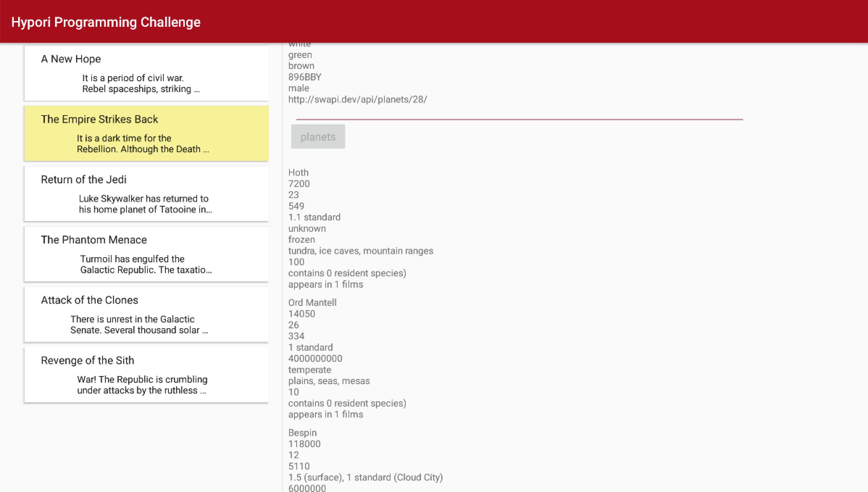Screen dimensions: 868x492
Task: Open the Return of the Jedi card
Action: click(146, 194)
